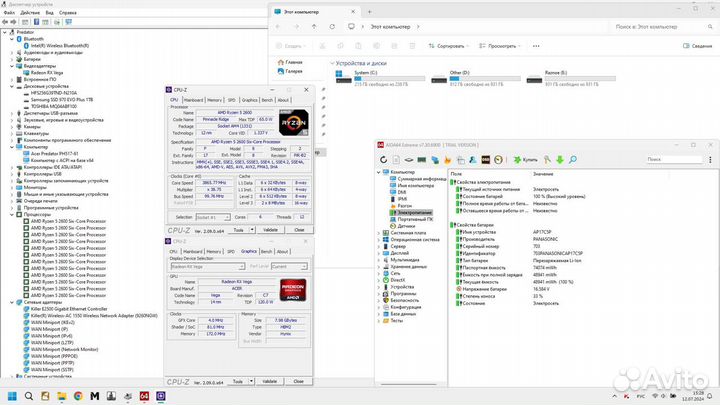Screen dimensions: 720x405
Task: Click the Сортировать button in Explorer
Action: click(447, 46)
